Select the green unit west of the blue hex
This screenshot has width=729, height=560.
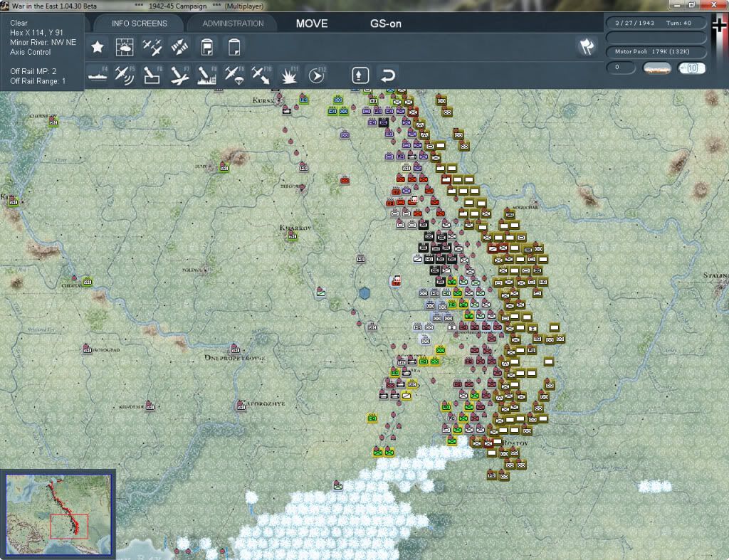(x=321, y=292)
